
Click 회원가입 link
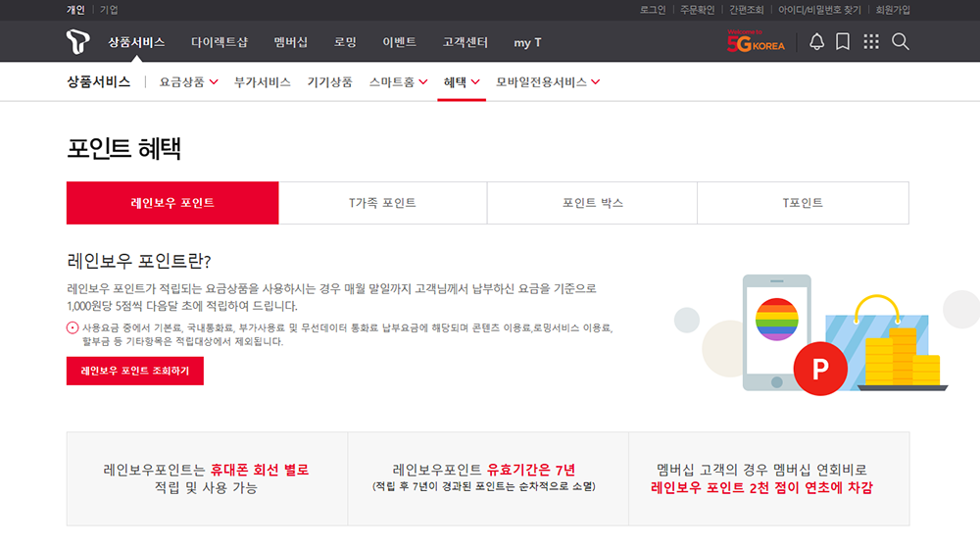pos(893,10)
